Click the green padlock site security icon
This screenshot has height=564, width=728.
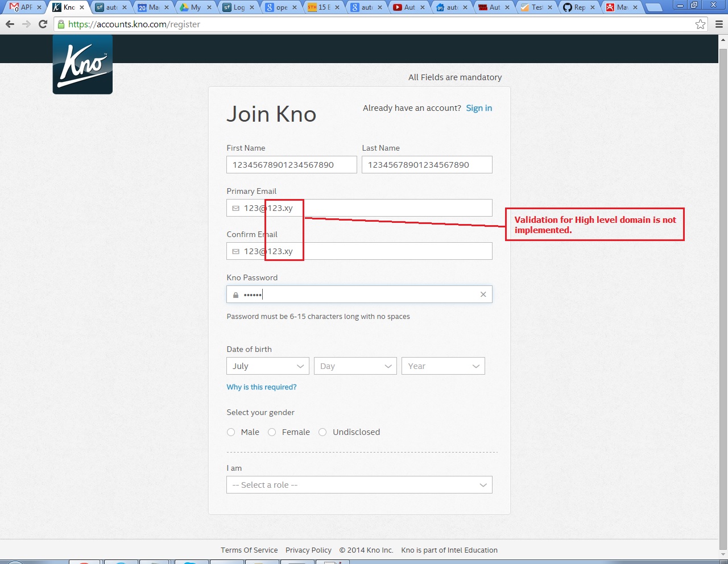pyautogui.click(x=61, y=24)
